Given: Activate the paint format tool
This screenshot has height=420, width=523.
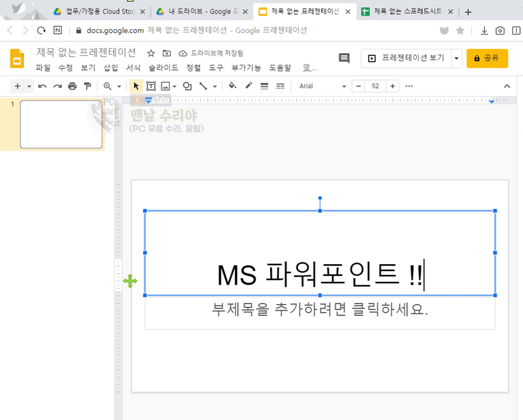Looking at the screenshot, I should coord(88,86).
